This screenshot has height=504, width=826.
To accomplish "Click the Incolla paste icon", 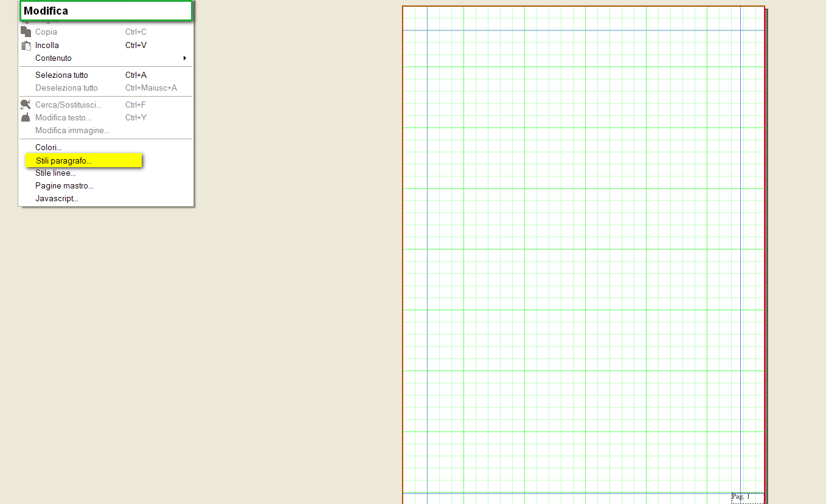I will point(26,45).
